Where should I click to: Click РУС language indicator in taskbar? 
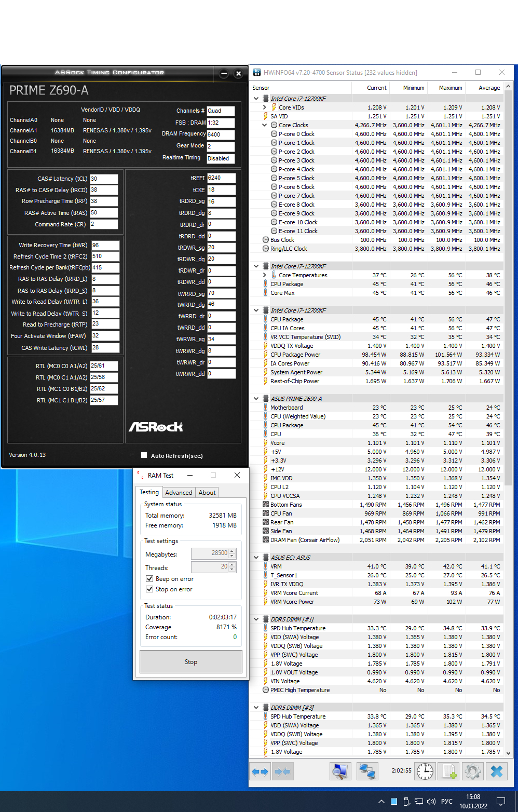coord(446,802)
